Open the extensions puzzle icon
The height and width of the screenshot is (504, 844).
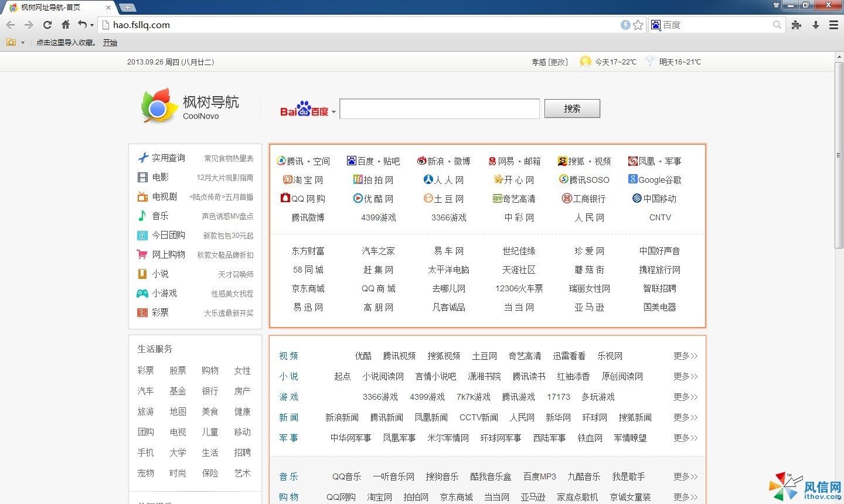tap(796, 25)
